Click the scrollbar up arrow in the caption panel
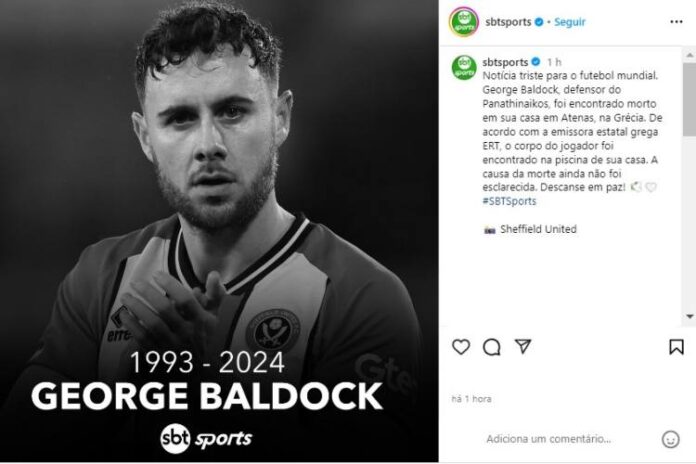The height and width of the screenshot is (464, 696). pos(689,52)
